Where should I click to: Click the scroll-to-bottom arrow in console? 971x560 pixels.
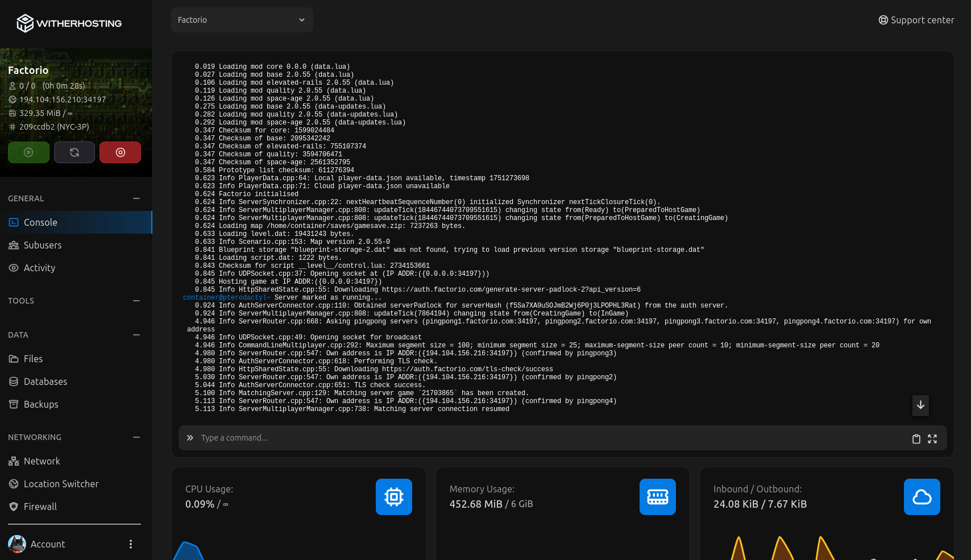920,405
